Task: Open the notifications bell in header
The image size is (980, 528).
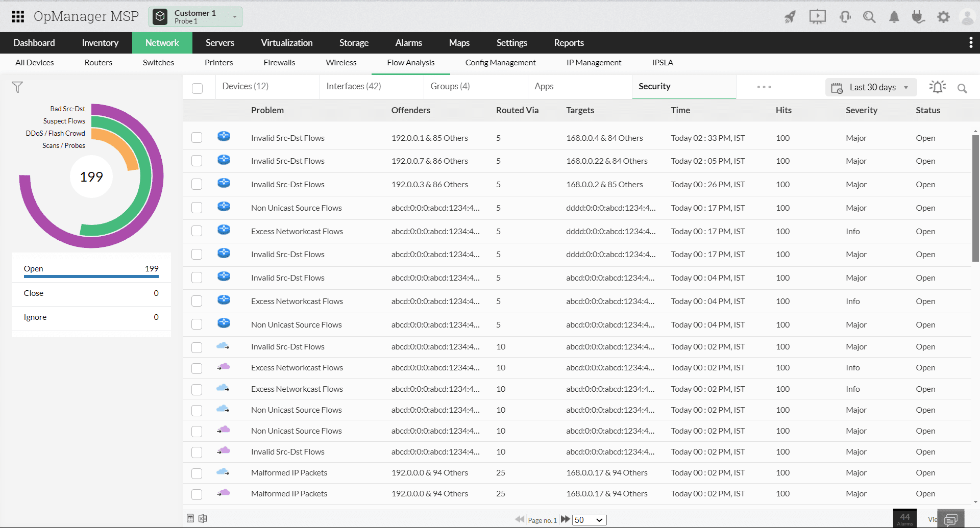Action: click(894, 17)
